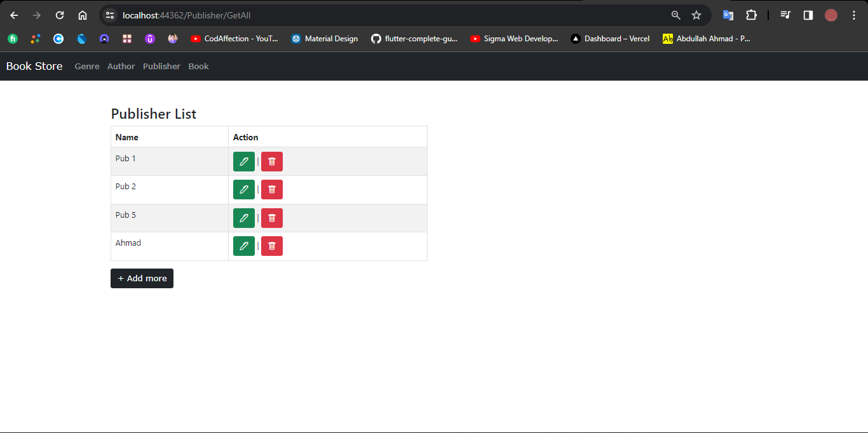Go to Book Store home brand
This screenshot has width=868, height=433.
(x=34, y=66)
